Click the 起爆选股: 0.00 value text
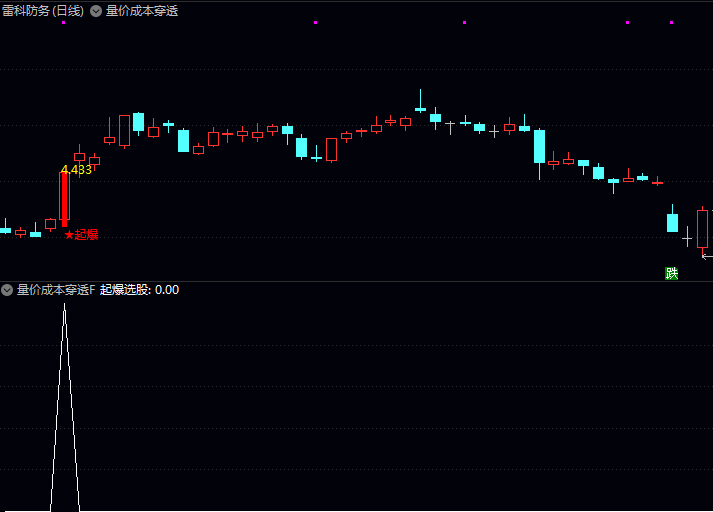This screenshot has width=713, height=512. pos(140,290)
